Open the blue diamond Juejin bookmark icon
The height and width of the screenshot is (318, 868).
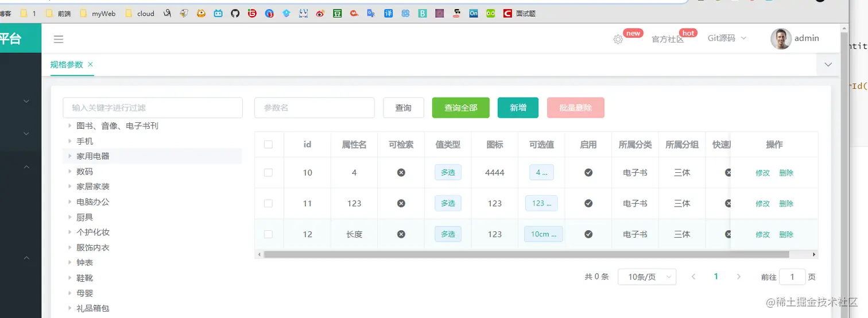(286, 13)
